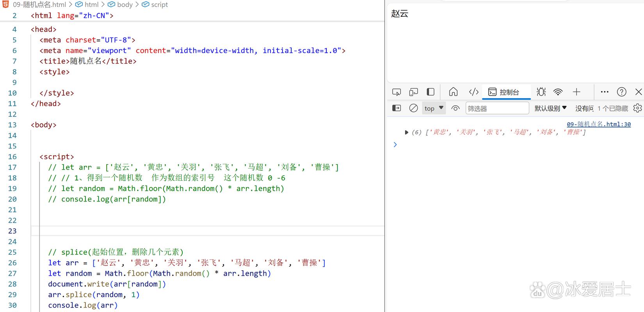Open the 默认级别 log level dropdown
Viewport: 644px width, 312px height.
point(550,108)
